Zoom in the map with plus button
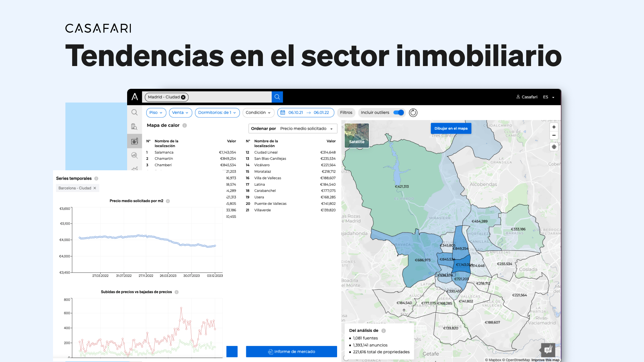The image size is (644, 362). pyautogui.click(x=554, y=127)
